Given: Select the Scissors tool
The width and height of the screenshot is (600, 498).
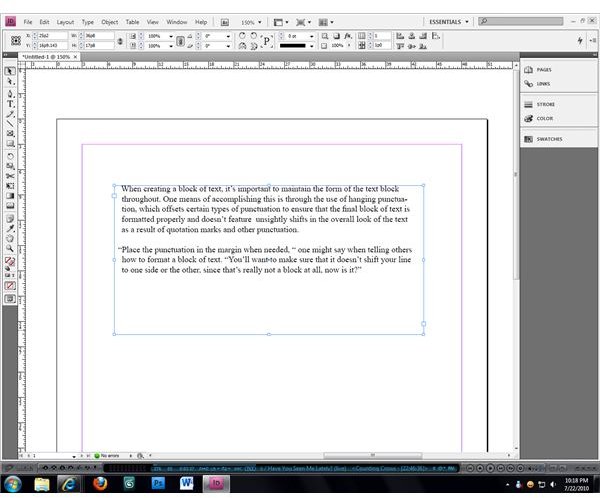Looking at the screenshot, I should [10, 176].
